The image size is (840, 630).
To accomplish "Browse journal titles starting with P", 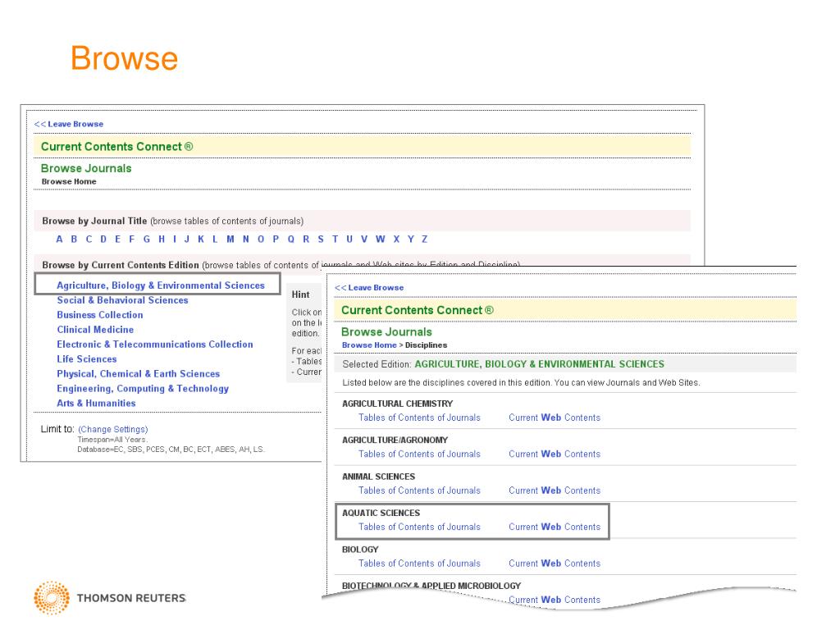I will (276, 239).
